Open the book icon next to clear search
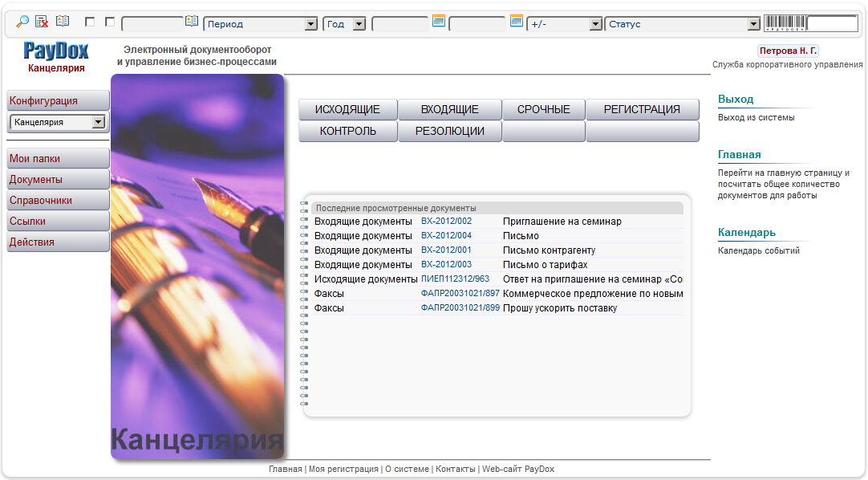Viewport: 868px width, 480px height. pyautogui.click(x=63, y=22)
